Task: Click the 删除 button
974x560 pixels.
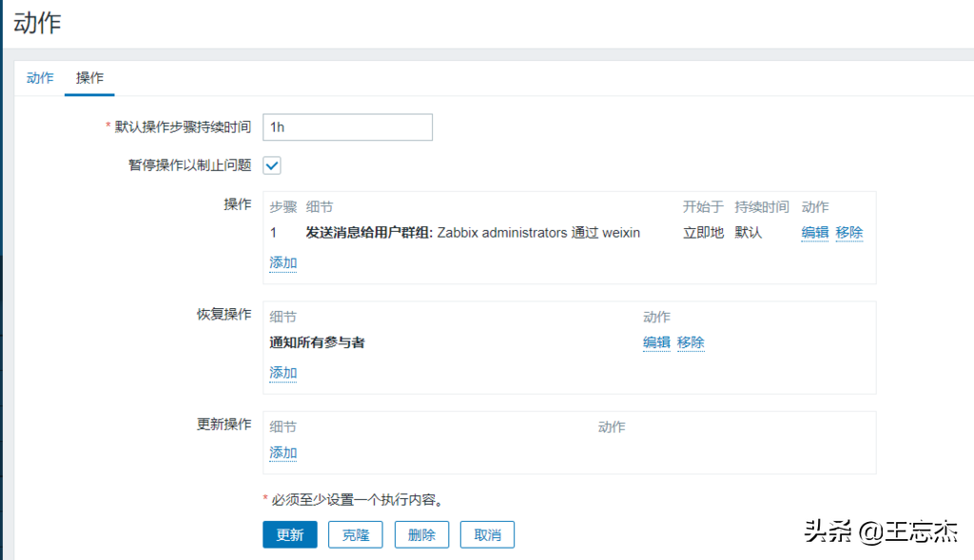Action: (x=421, y=534)
